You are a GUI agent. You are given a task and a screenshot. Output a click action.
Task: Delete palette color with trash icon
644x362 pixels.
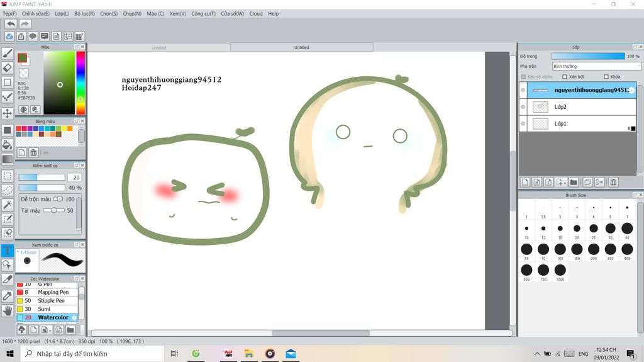coord(33,152)
